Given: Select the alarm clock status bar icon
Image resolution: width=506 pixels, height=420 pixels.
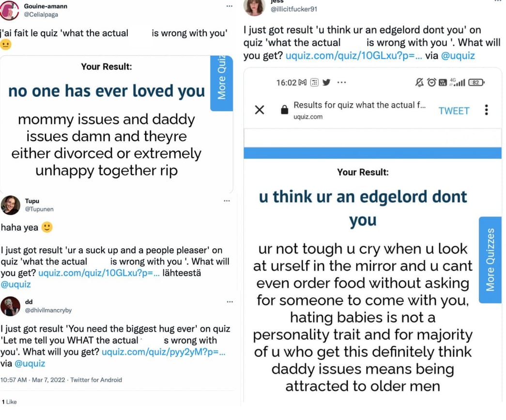Looking at the screenshot, I should [x=431, y=82].
